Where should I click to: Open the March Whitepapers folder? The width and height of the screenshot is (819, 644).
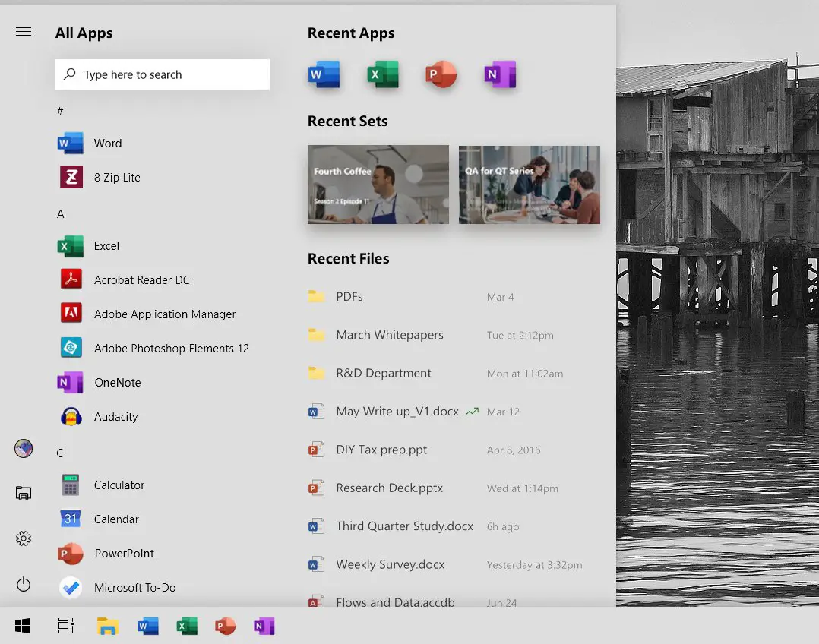click(389, 335)
